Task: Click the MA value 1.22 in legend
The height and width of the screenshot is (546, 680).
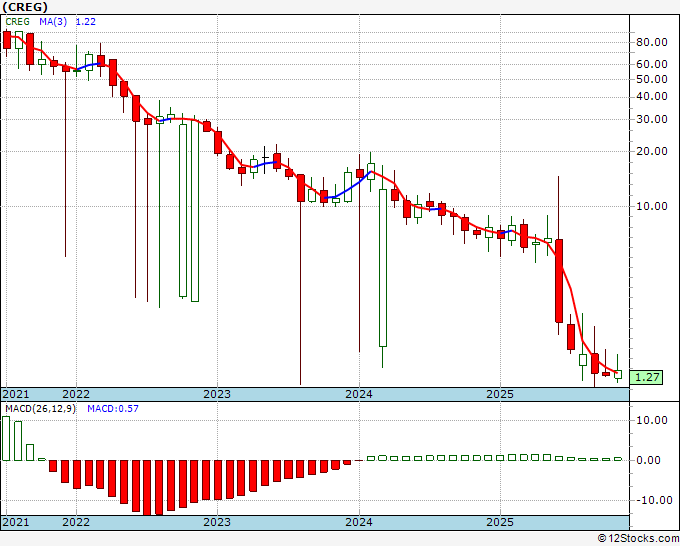Action: 85,22
